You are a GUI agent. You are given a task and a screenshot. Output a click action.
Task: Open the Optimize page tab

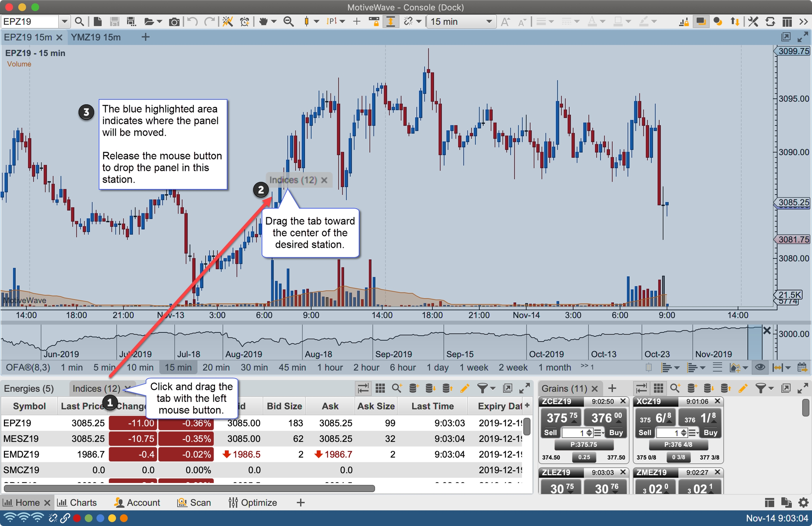click(x=253, y=502)
